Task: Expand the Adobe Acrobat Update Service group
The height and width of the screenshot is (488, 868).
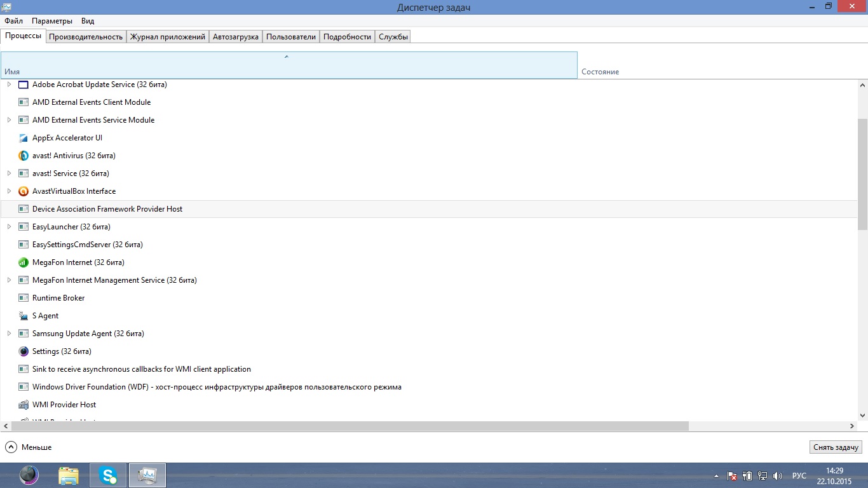Action: pyautogui.click(x=9, y=85)
